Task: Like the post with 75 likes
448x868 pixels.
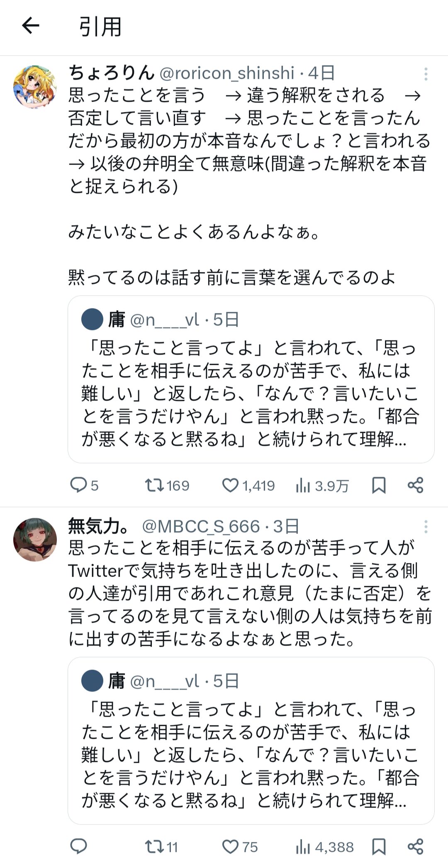Action: pos(230,846)
